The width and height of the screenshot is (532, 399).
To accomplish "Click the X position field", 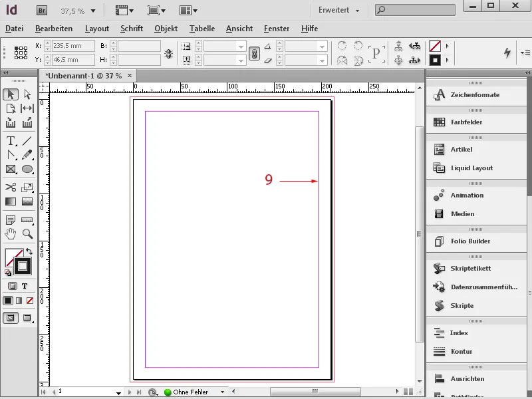I will tap(73, 46).
